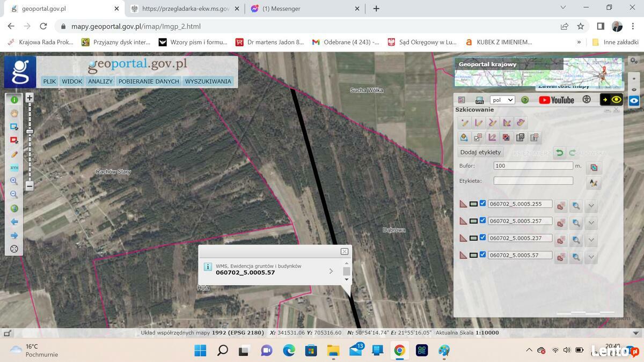
Task: Delete sketch 060702_5.0005.255
Action: pos(561,206)
